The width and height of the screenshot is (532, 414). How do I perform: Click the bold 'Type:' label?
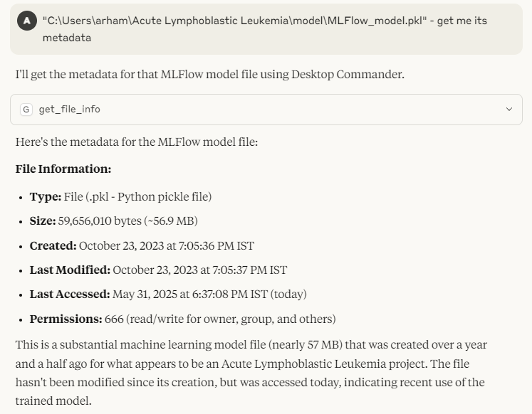pos(46,197)
